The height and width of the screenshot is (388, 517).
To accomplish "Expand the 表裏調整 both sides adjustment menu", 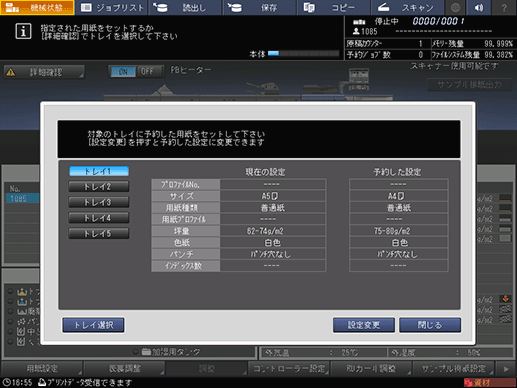I will coord(125,369).
